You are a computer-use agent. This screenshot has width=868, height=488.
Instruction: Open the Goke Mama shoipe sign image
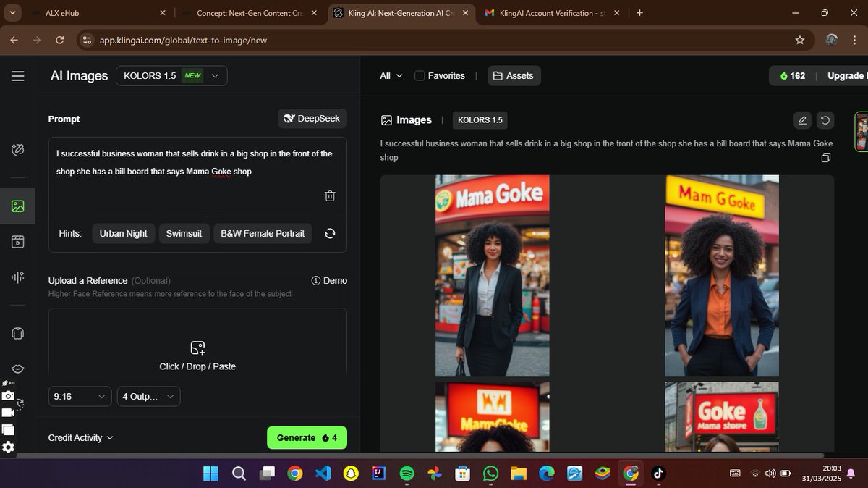722,418
